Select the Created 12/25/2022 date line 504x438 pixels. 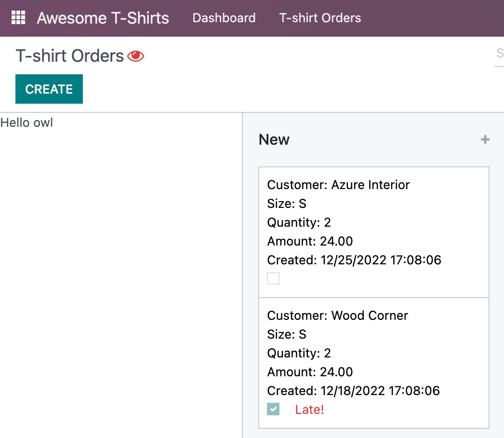354,260
